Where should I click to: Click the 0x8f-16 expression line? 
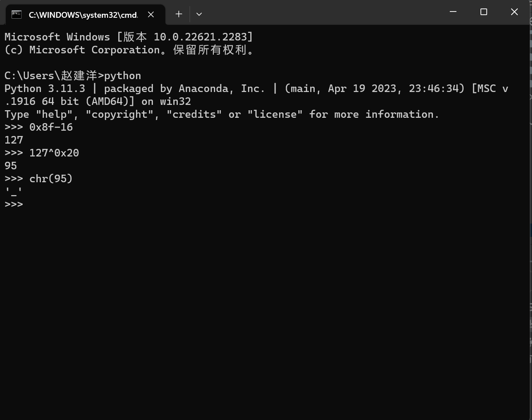(51, 127)
